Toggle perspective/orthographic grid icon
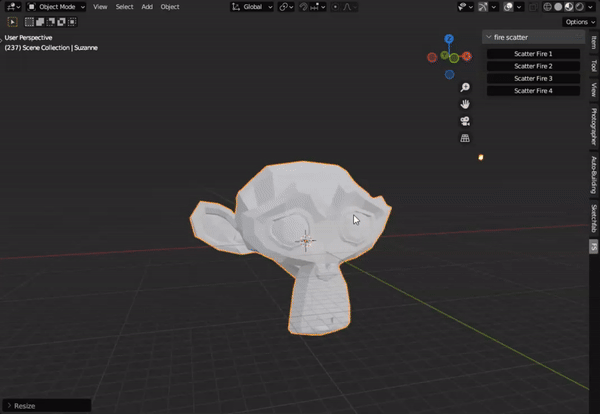This screenshot has height=414, width=600. pos(465,138)
